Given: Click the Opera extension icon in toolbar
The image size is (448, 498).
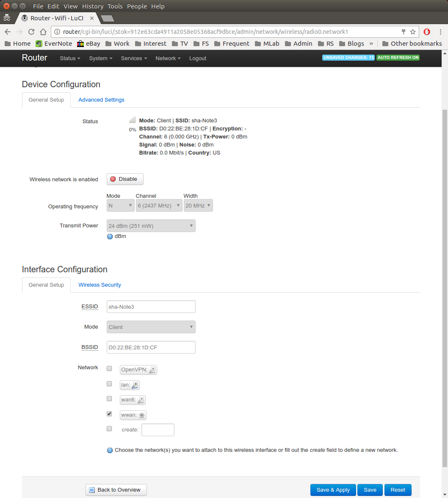Looking at the screenshot, I should (x=427, y=32).
